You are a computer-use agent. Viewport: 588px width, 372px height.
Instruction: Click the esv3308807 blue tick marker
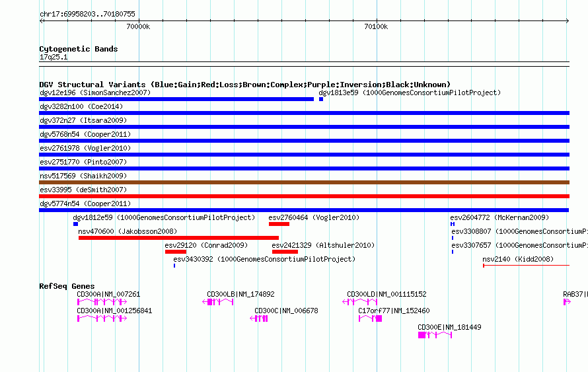click(453, 238)
